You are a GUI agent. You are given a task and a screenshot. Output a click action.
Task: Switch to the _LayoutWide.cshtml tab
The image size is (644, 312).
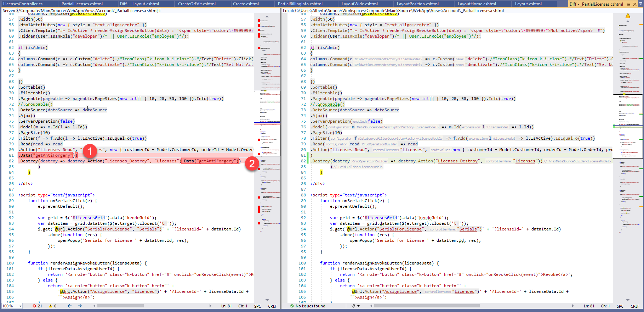coord(359,4)
